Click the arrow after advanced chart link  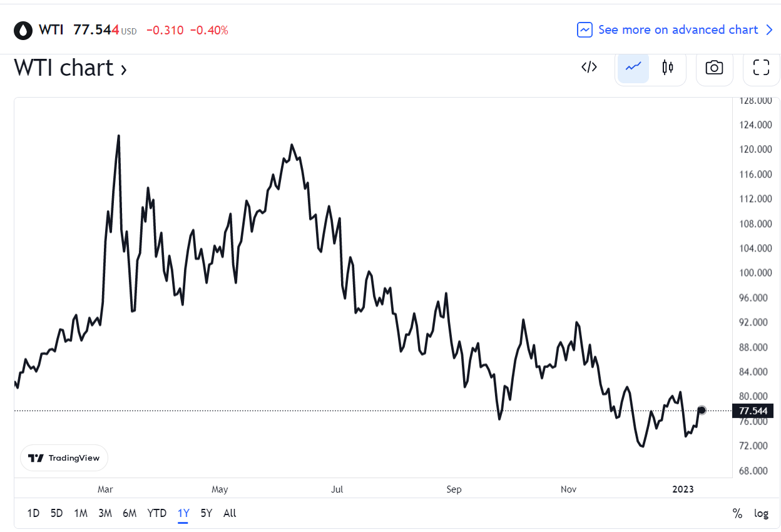770,30
